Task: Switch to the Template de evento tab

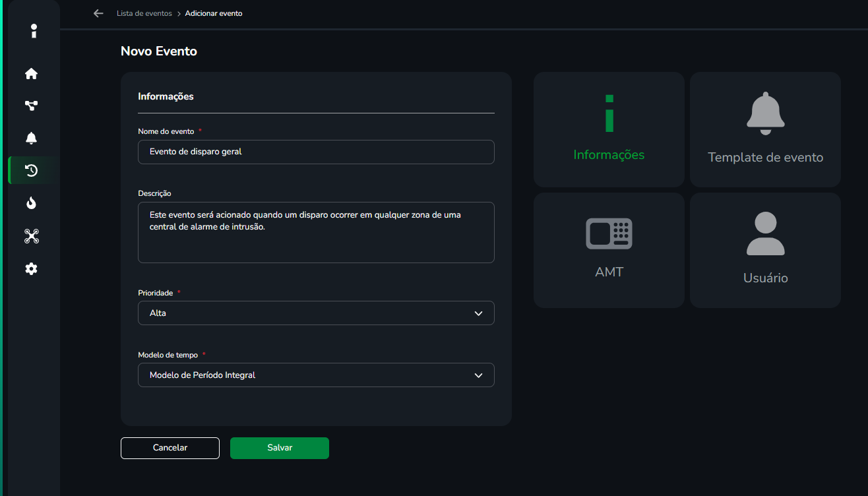Action: pos(765,129)
